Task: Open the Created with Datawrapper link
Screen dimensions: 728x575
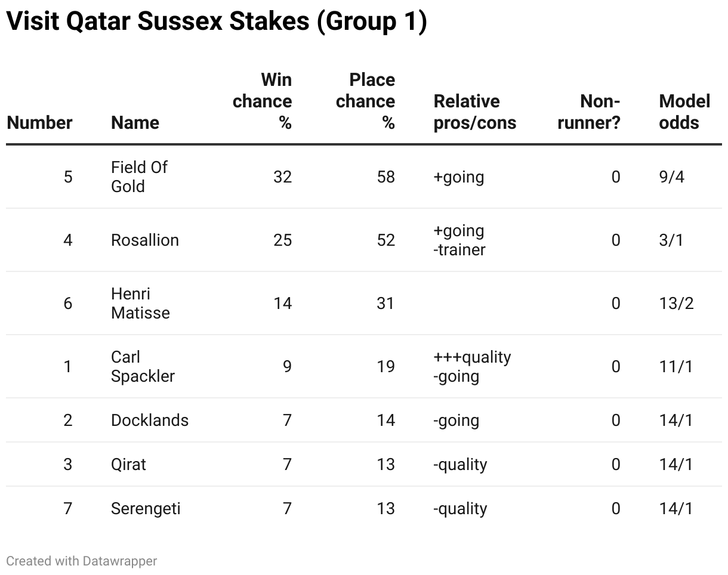Action: pos(82,561)
